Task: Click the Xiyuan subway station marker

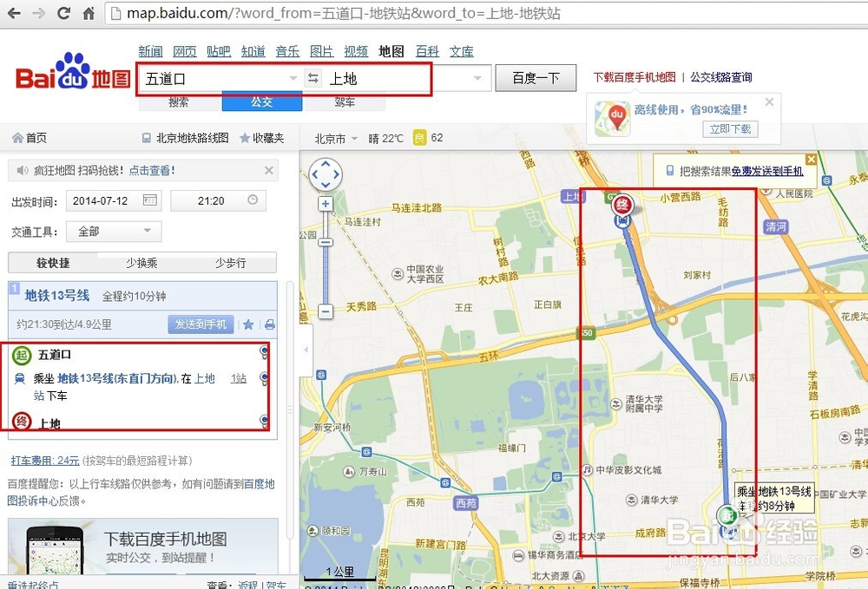Action: [x=466, y=503]
